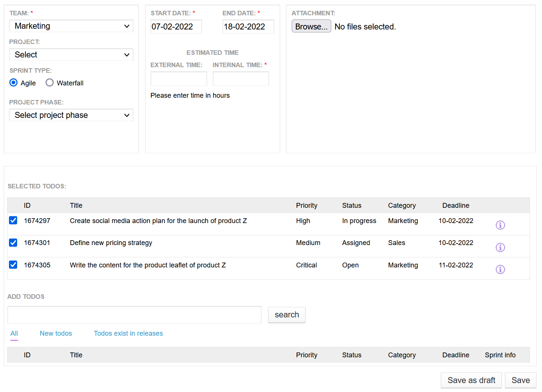Focus the Internal Time input field
This screenshot has height=392, width=542.
pos(241,79)
